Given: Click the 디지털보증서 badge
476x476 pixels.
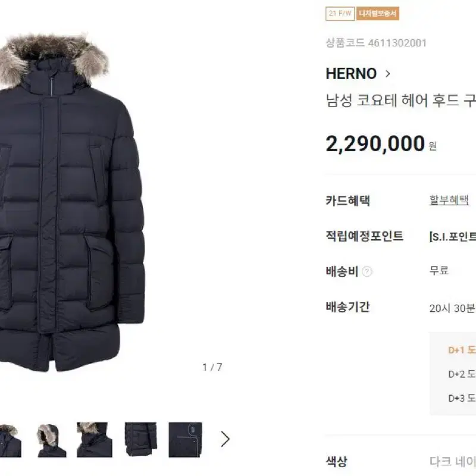Looking at the screenshot, I should point(378,14).
